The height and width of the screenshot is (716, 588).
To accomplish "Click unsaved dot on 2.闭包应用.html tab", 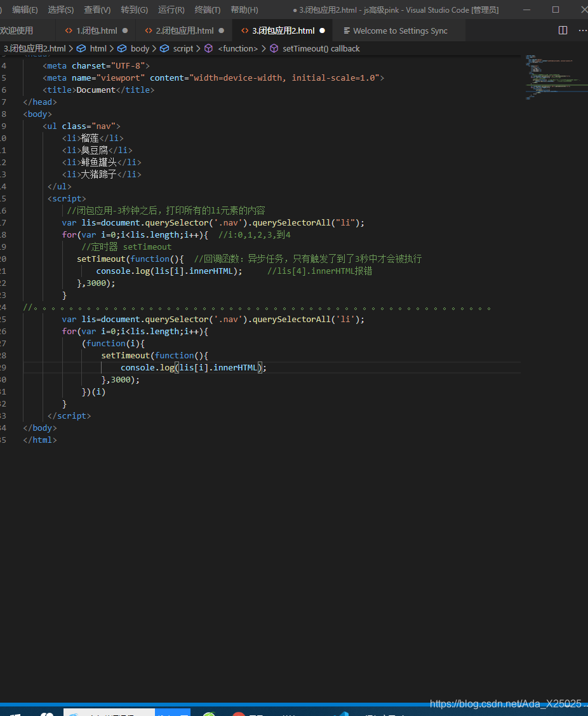I will point(222,30).
